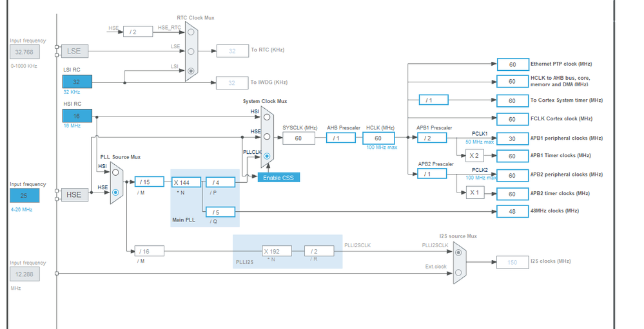Click the HCLK (MHz) value field
The width and height of the screenshot is (644, 329).
click(378, 138)
